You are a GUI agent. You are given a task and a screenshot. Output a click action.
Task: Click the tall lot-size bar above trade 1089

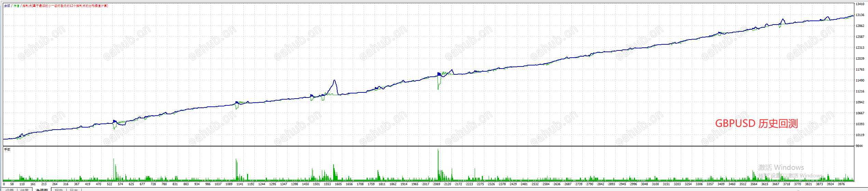[236, 169]
